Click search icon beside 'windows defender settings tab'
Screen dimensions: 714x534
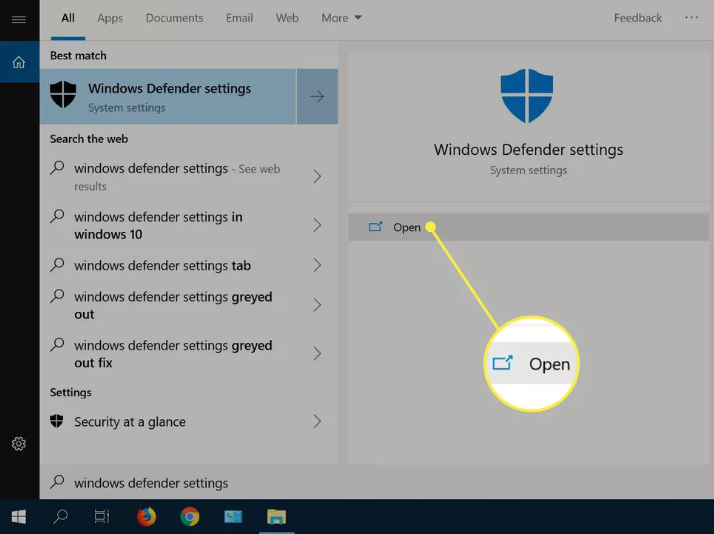coord(57,264)
